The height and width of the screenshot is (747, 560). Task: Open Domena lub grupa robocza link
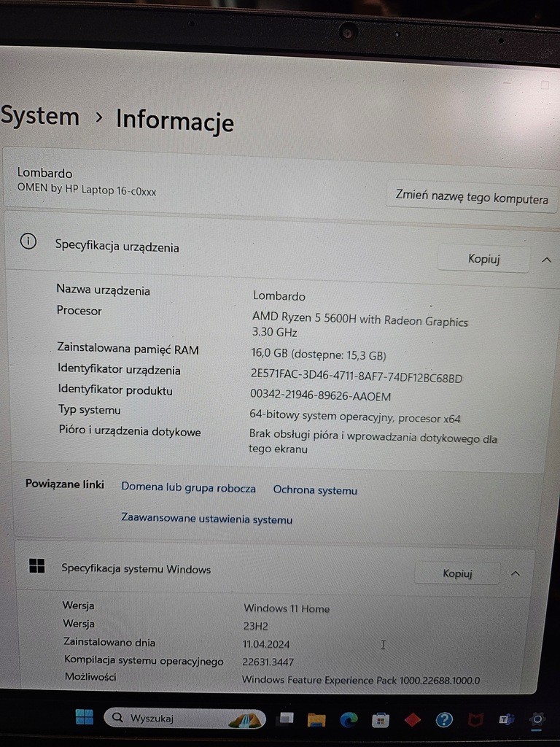click(x=188, y=487)
